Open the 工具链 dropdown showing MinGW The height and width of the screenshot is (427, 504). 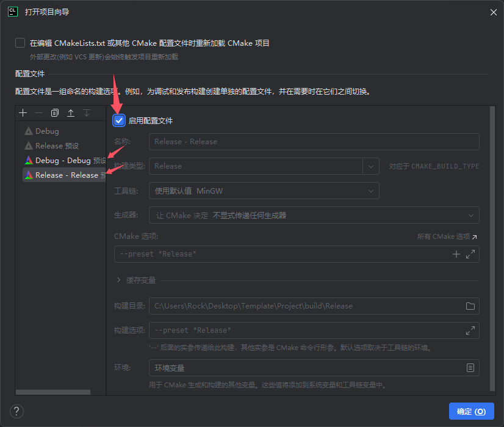point(371,191)
